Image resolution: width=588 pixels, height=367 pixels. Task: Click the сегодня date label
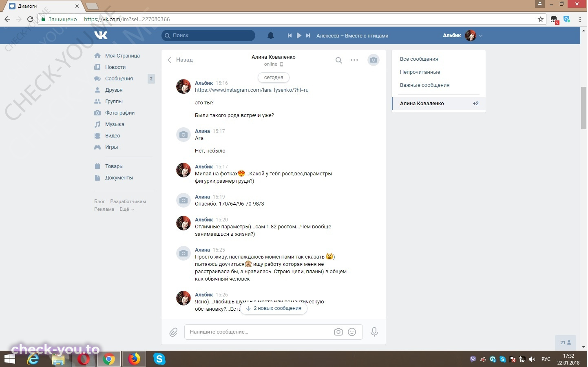274,77
